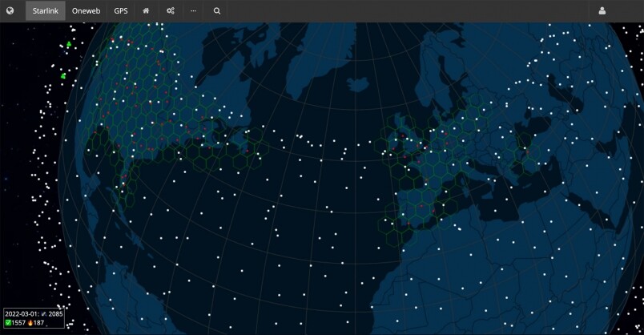Switch to the GPS constellation tab
This screenshot has width=644, height=335.
tap(121, 10)
